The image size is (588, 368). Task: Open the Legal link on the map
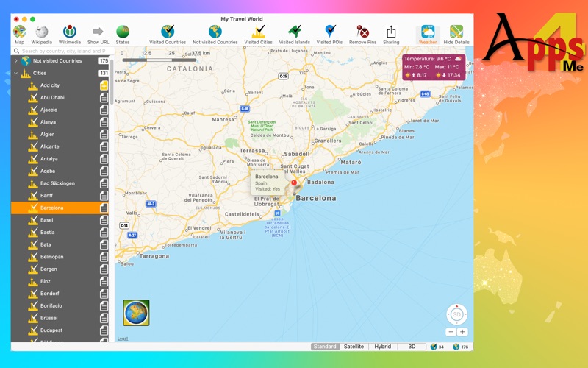[x=123, y=339]
